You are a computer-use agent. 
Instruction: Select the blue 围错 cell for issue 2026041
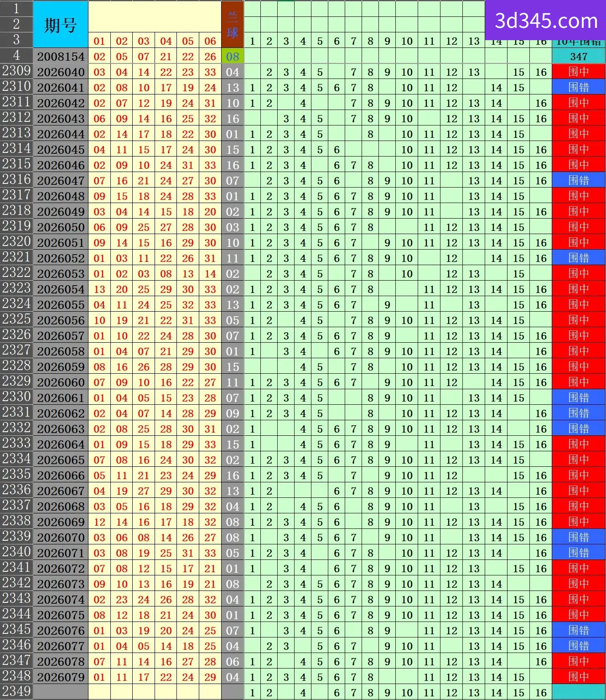tap(579, 87)
